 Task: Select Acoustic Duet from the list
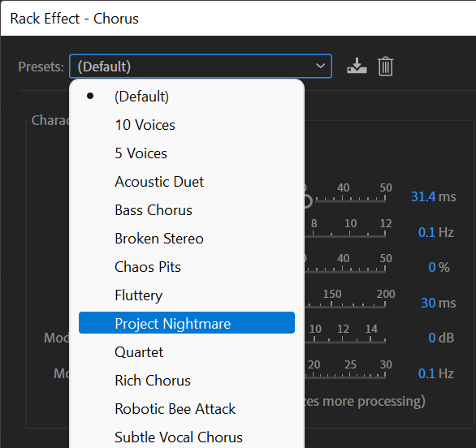tap(187, 182)
